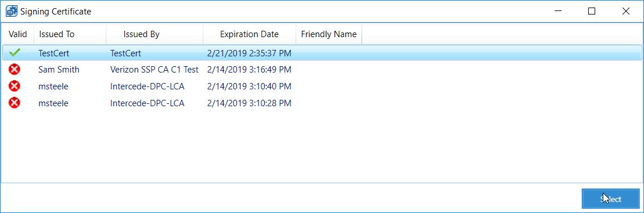
Task: Sort by the Valid column header
Action: [17, 34]
